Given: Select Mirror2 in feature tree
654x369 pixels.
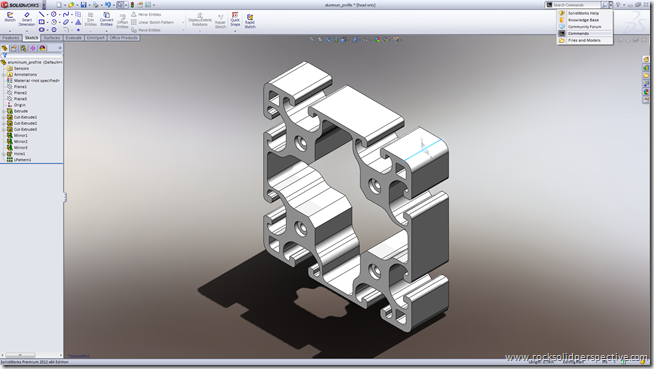Looking at the screenshot, I should (x=18, y=142).
